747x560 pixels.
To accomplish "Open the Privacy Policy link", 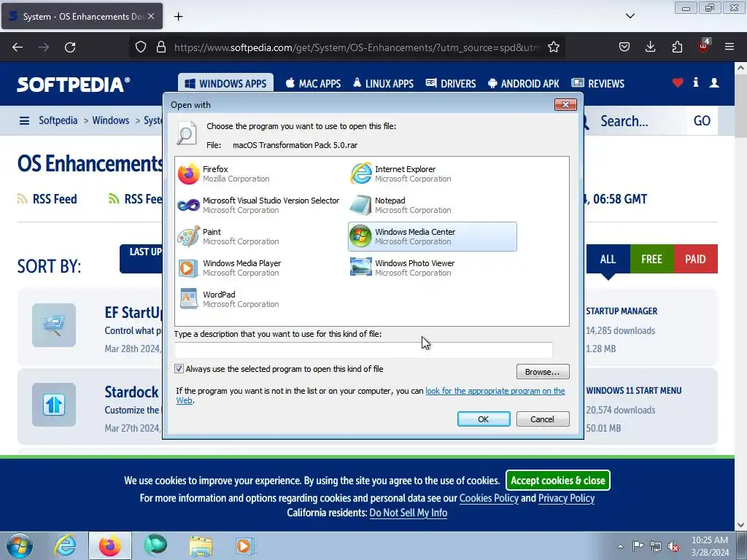I will point(566,498).
